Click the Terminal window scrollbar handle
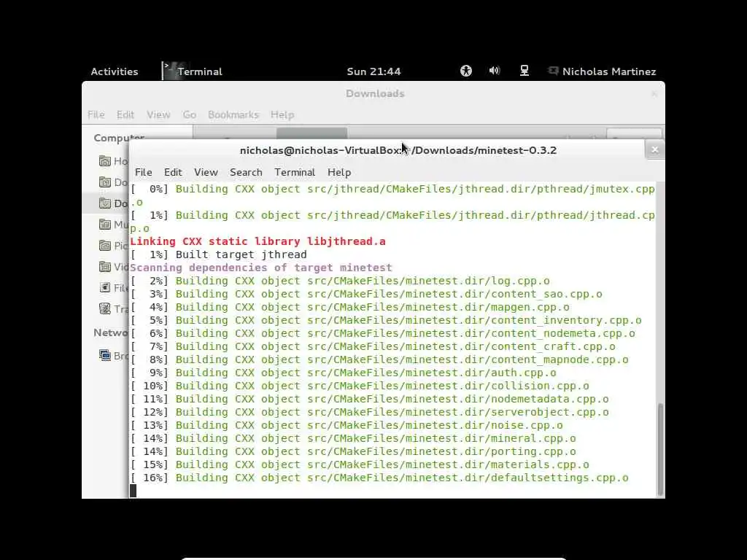Screen dimensions: 747x560 (659, 449)
